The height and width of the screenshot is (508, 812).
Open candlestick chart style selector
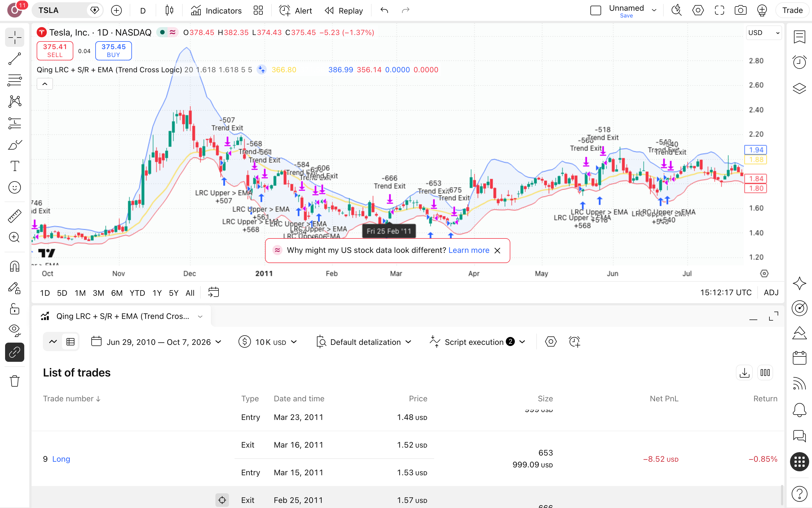(169, 10)
